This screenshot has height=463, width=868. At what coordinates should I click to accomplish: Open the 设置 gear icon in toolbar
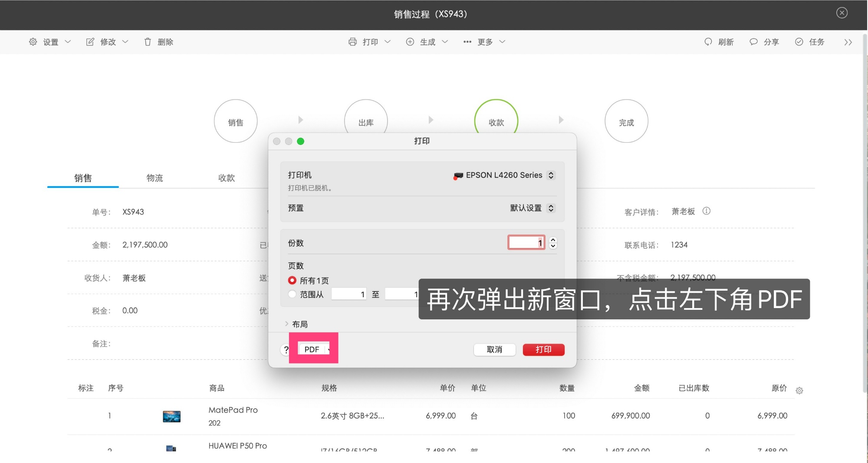coord(33,42)
